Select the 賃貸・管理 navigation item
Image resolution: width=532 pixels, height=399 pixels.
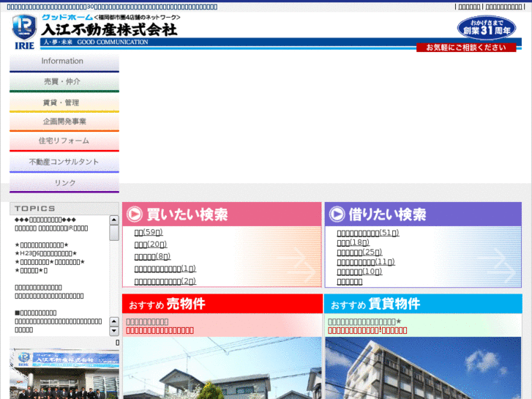64,103
